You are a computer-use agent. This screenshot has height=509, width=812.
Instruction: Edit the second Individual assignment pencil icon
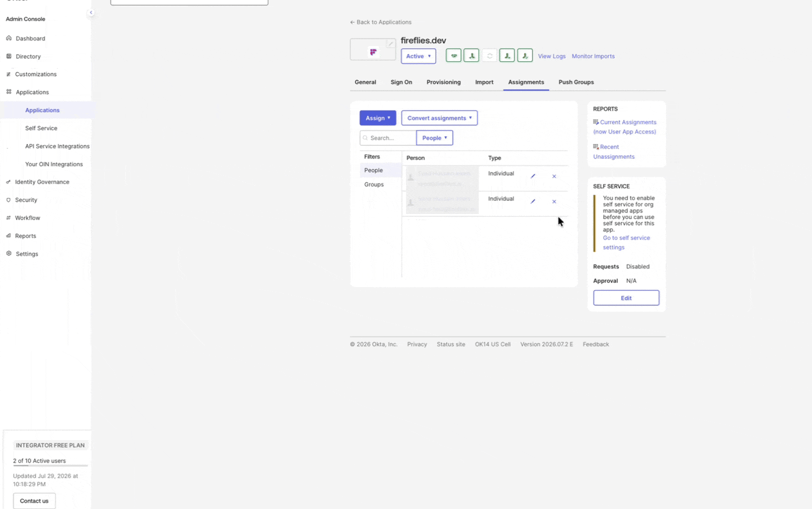pyautogui.click(x=533, y=202)
